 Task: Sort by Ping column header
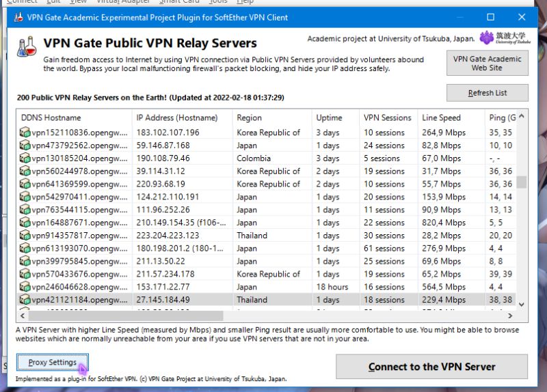[x=501, y=117]
